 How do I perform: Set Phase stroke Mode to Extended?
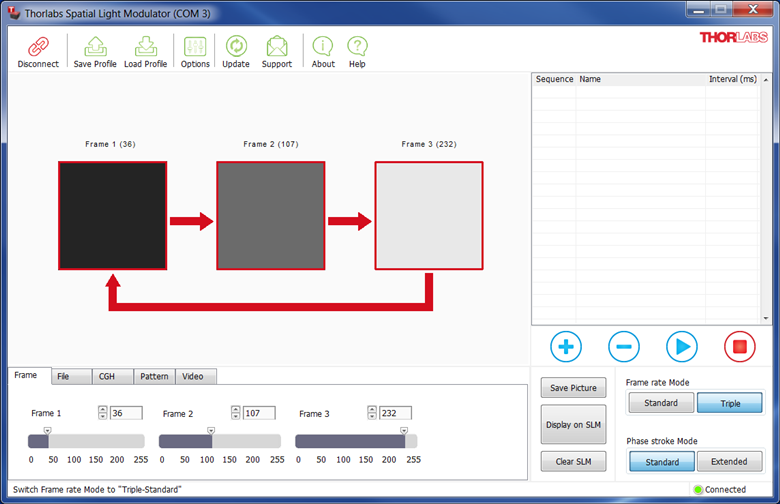tap(729, 461)
